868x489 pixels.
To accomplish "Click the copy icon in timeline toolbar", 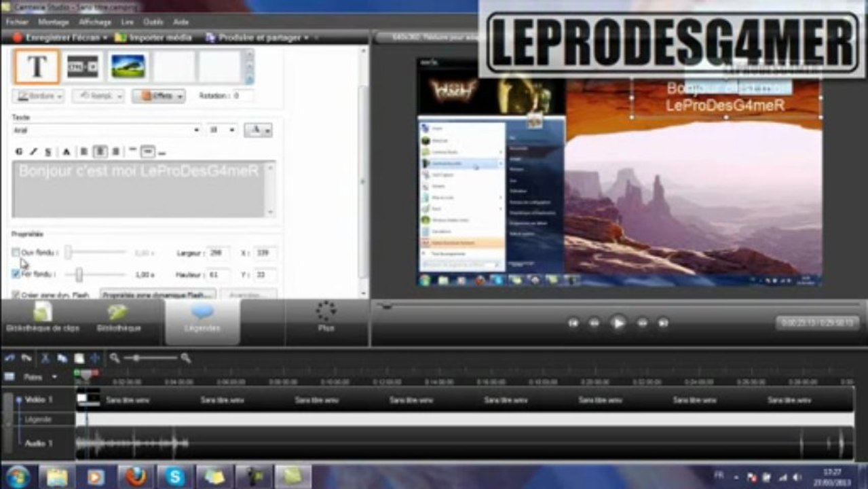I will (x=62, y=358).
